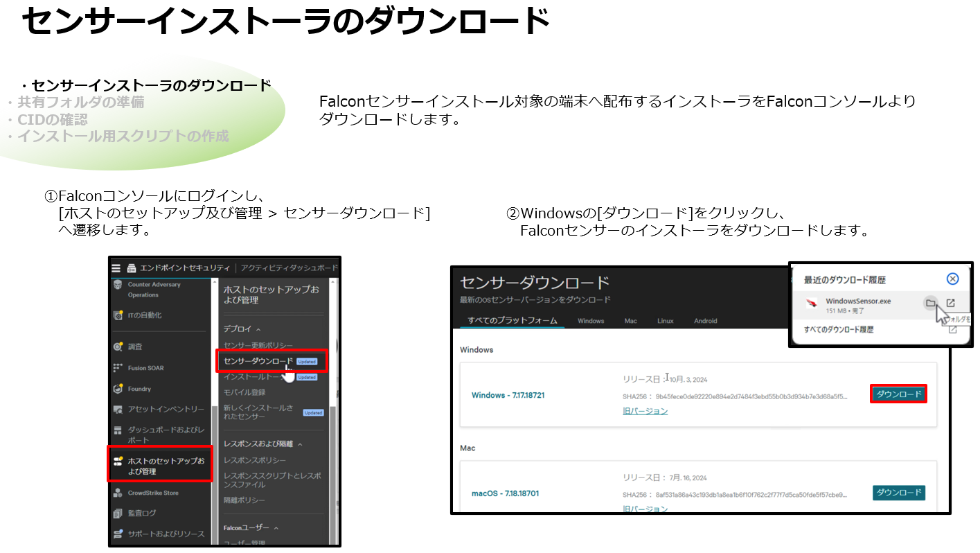Click the 10月.3, 2024 release date
Image resolution: width=980 pixels, height=553 pixels.
click(689, 380)
